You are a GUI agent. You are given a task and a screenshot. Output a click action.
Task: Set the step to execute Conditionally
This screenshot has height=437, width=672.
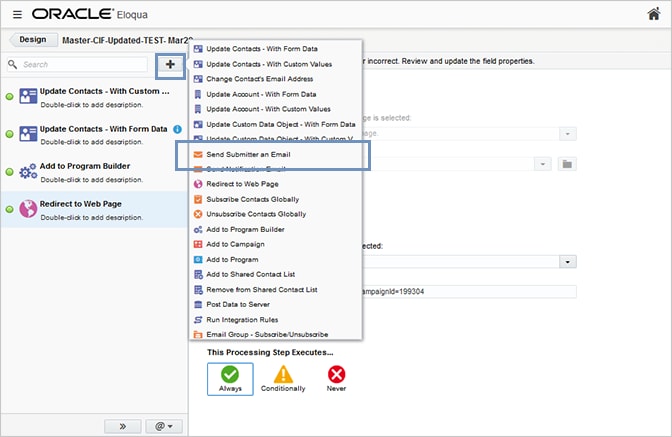click(283, 379)
